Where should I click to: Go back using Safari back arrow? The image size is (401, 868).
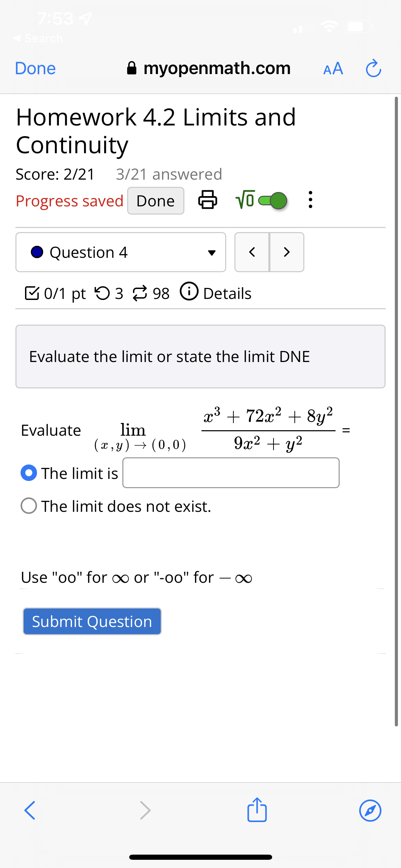29,810
